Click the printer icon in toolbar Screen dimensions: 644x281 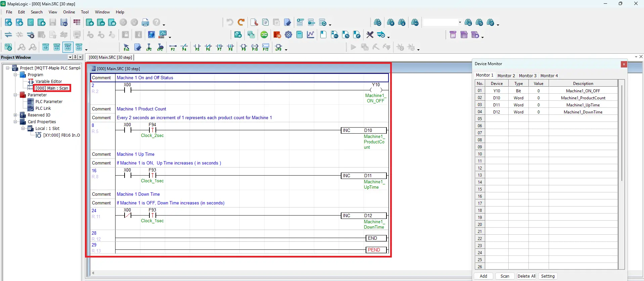click(145, 22)
